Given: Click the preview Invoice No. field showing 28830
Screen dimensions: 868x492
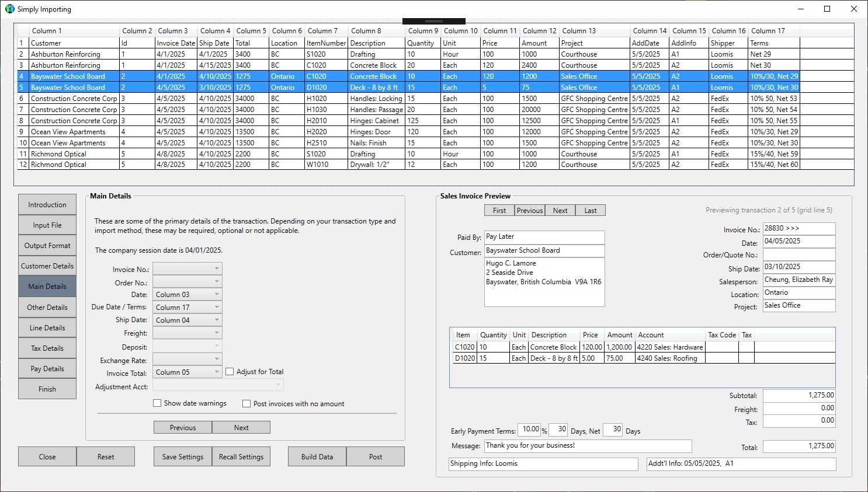Looking at the screenshot, I should pos(799,229).
